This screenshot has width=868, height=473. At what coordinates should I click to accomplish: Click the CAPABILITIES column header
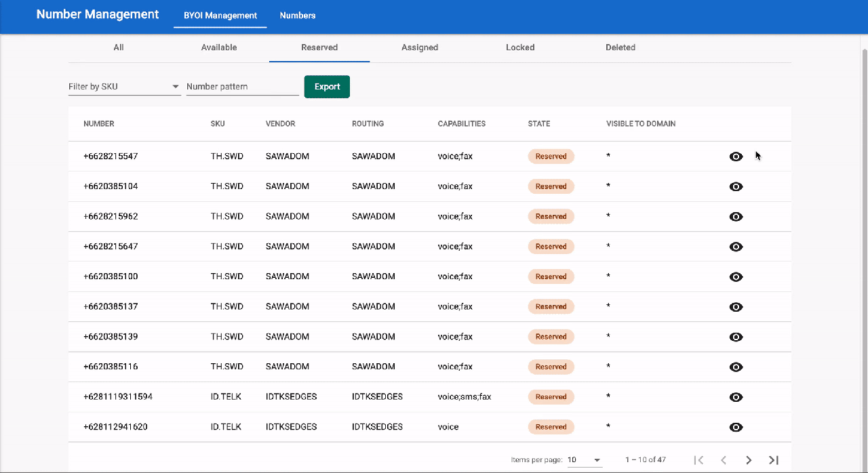462,124
